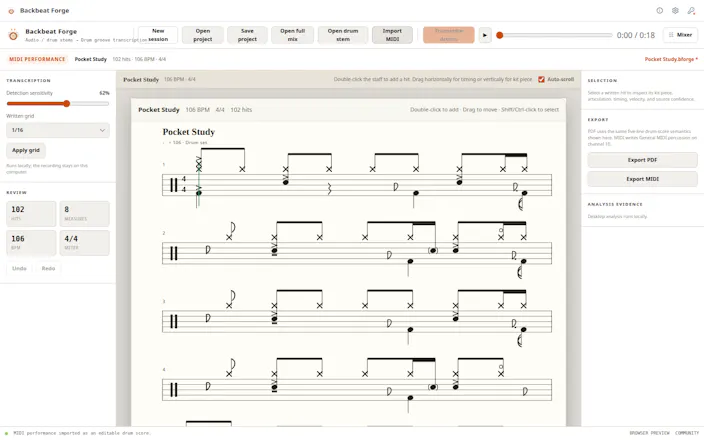Import MIDI file

coord(392,35)
